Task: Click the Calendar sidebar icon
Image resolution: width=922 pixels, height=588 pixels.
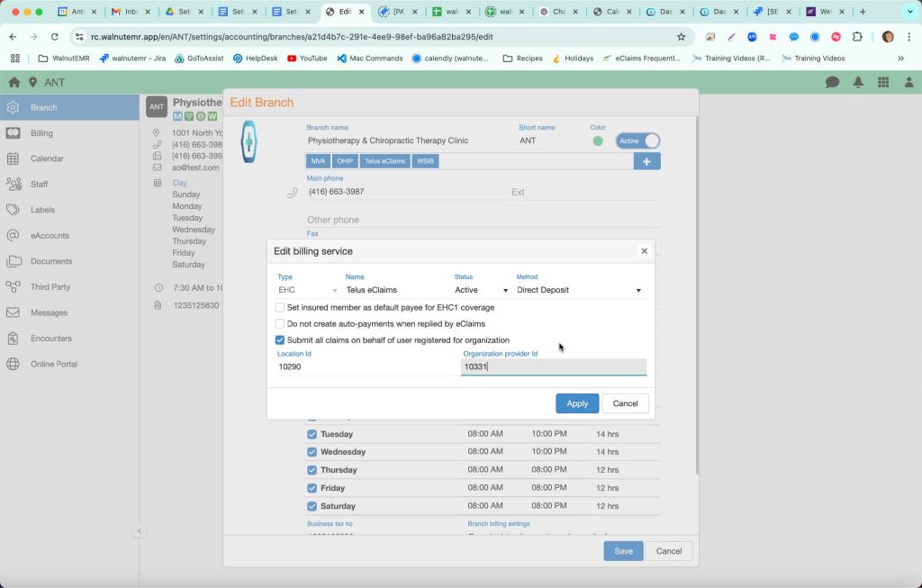Action: [13, 158]
